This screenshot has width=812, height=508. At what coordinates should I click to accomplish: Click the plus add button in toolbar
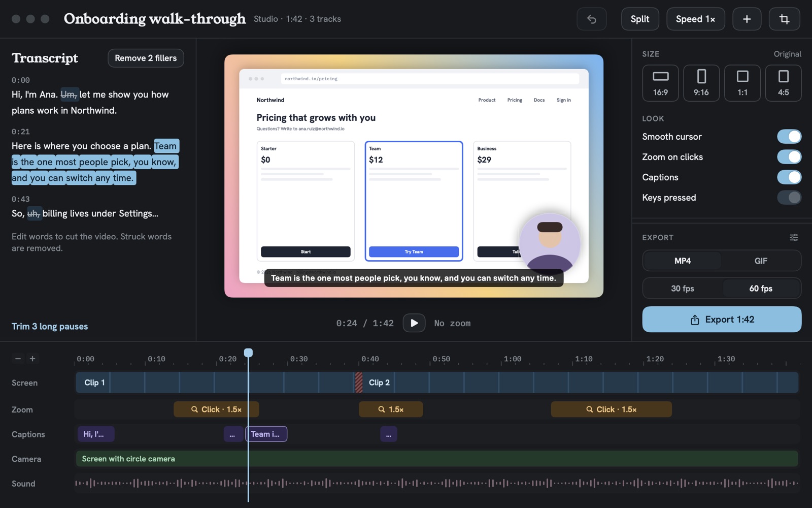pos(747,19)
